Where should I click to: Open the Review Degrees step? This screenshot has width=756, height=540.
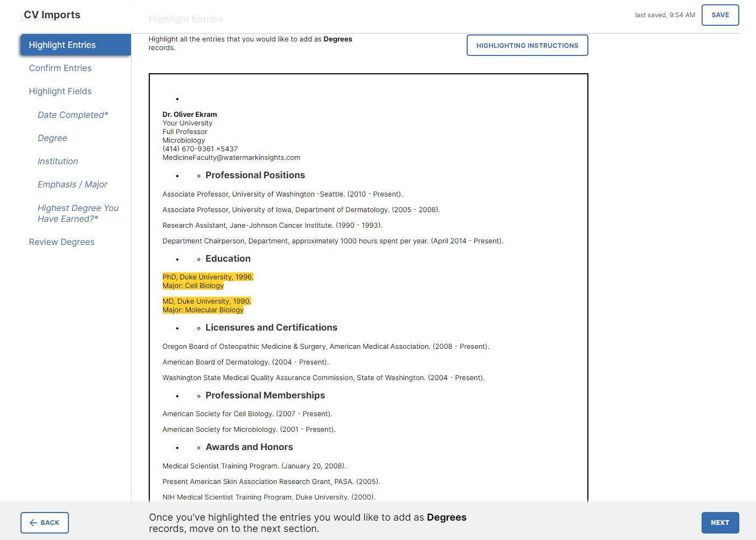(61, 242)
